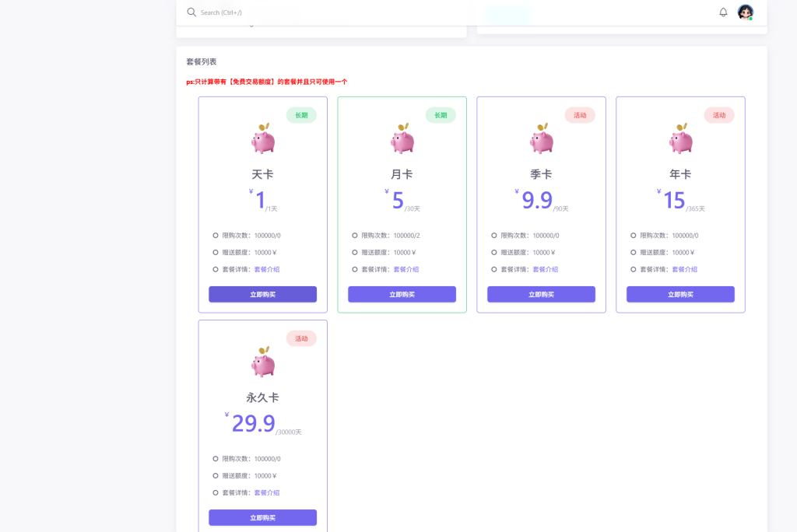Click the 天卡 piggy bank icon
The height and width of the screenshot is (532, 797).
263,138
